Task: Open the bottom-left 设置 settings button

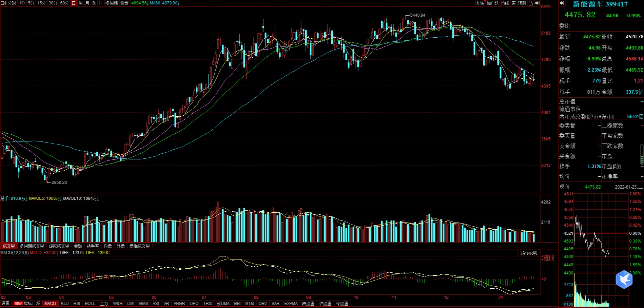Action: pyautogui.click(x=5, y=303)
